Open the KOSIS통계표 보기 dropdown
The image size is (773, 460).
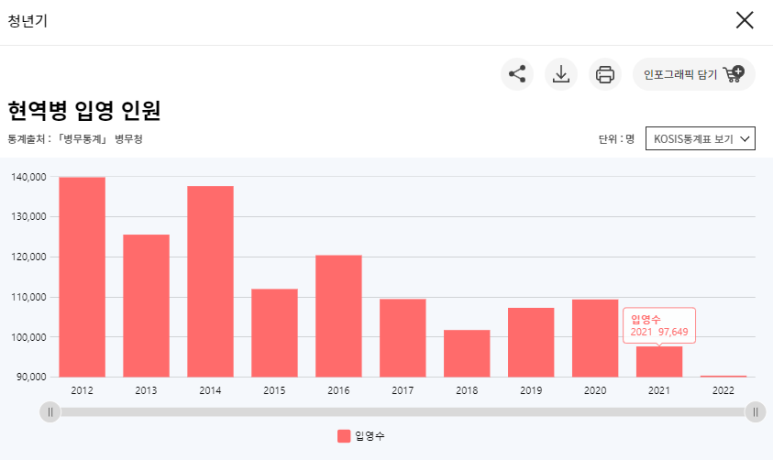[x=700, y=139]
